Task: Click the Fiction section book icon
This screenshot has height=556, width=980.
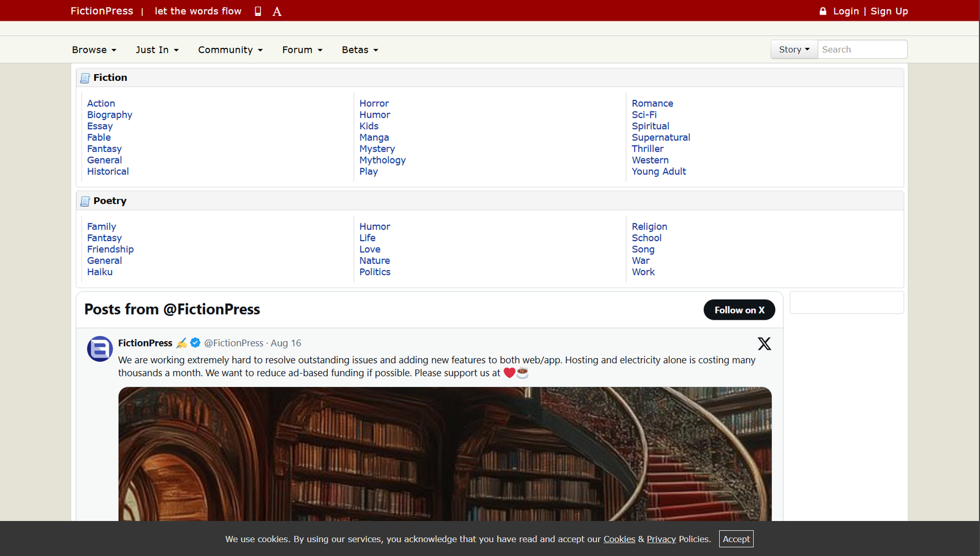Action: (85, 78)
